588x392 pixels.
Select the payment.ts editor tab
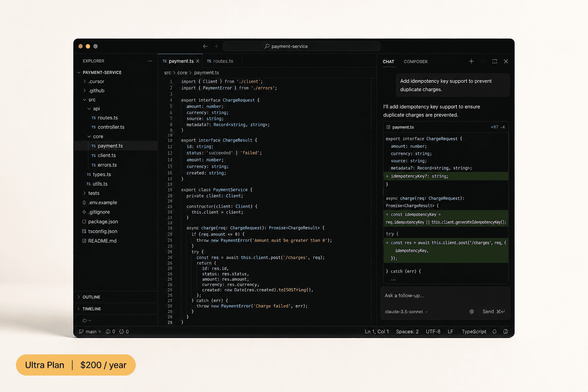(x=181, y=61)
